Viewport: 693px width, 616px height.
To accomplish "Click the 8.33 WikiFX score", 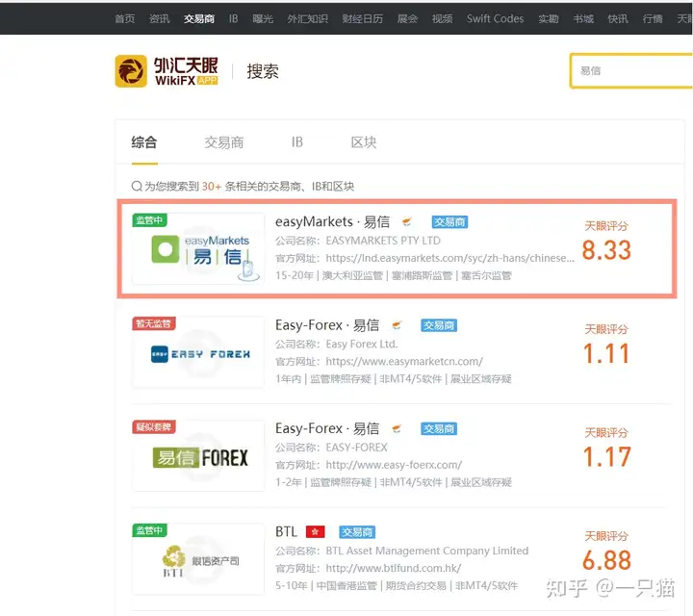I will [606, 250].
